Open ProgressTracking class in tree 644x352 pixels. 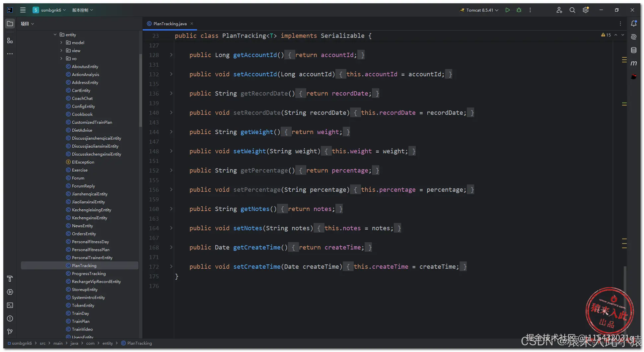coord(89,273)
